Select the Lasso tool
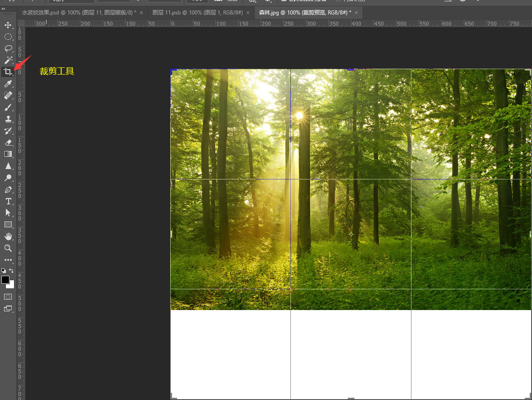The height and width of the screenshot is (400, 532). point(8,48)
